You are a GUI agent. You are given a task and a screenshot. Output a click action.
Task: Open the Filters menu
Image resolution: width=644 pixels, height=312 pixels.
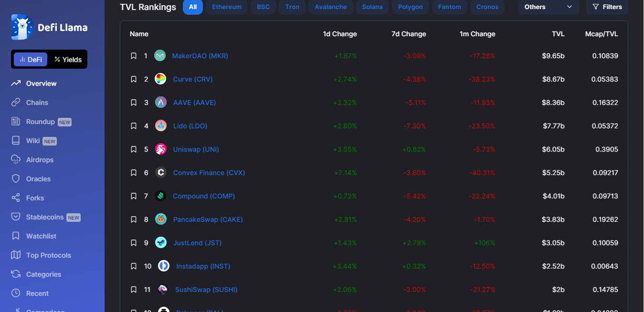[x=607, y=7]
